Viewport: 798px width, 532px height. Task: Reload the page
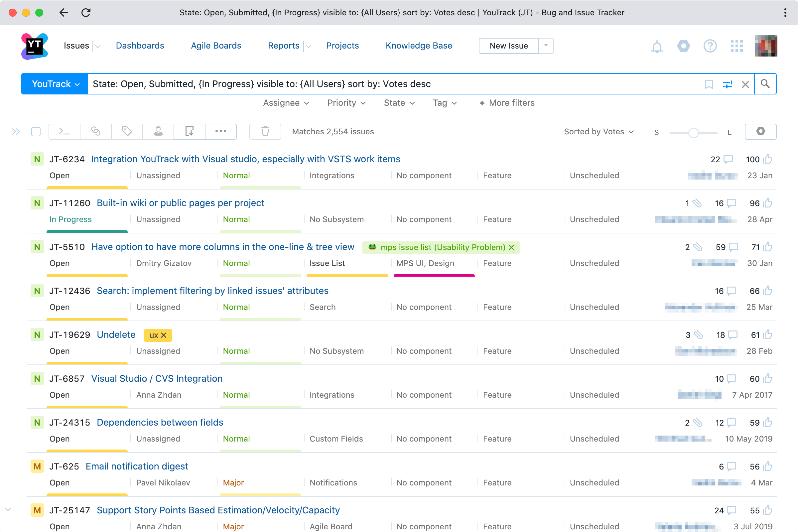[86, 13]
